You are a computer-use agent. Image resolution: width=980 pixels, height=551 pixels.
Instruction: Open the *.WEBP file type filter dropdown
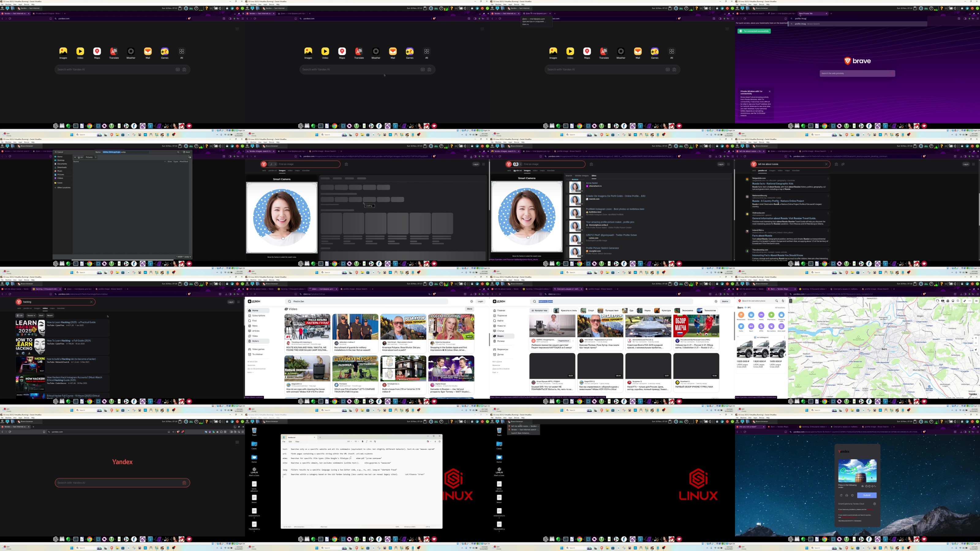[184, 257]
